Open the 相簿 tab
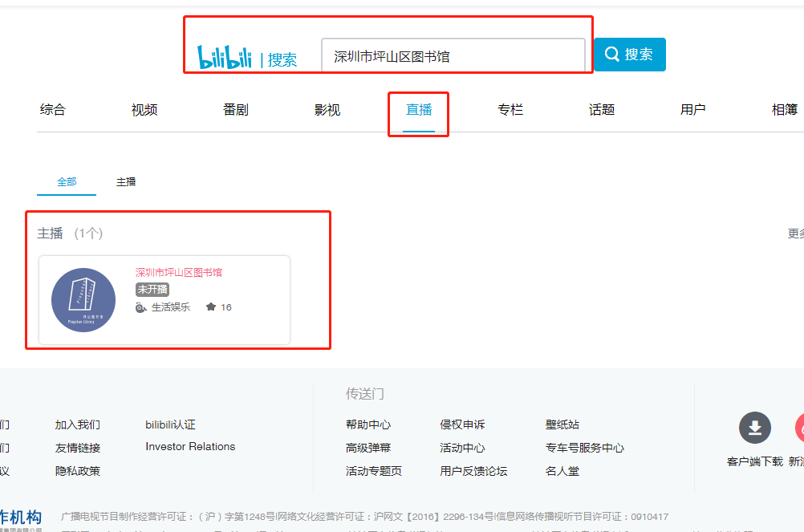The height and width of the screenshot is (532, 804). [x=785, y=110]
